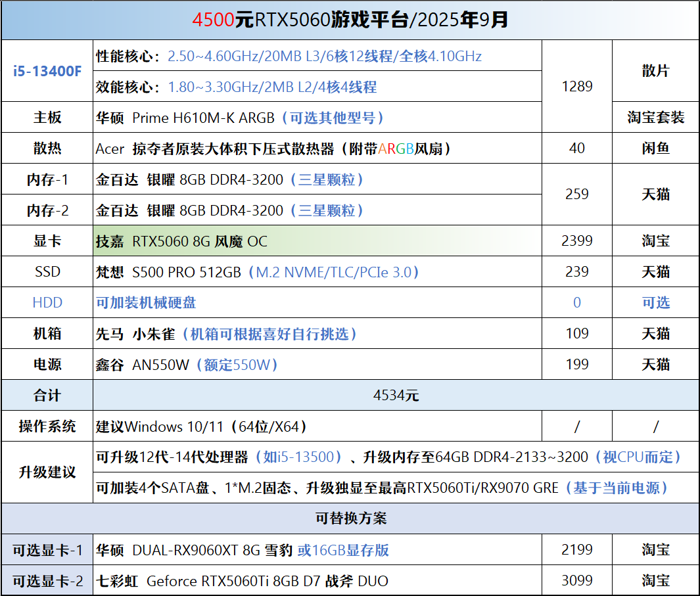Screen dimensions: 700x596
Task: Select the price cell "1289"
Action: click(x=577, y=86)
